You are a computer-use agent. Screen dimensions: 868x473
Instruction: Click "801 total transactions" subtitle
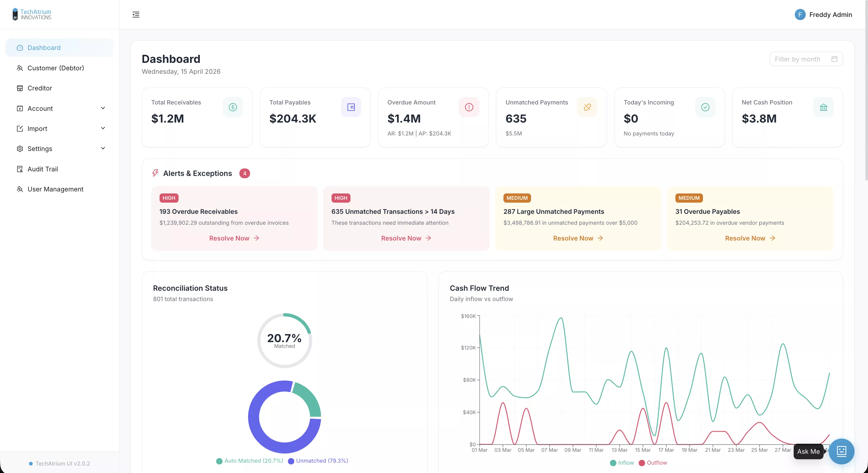183,299
